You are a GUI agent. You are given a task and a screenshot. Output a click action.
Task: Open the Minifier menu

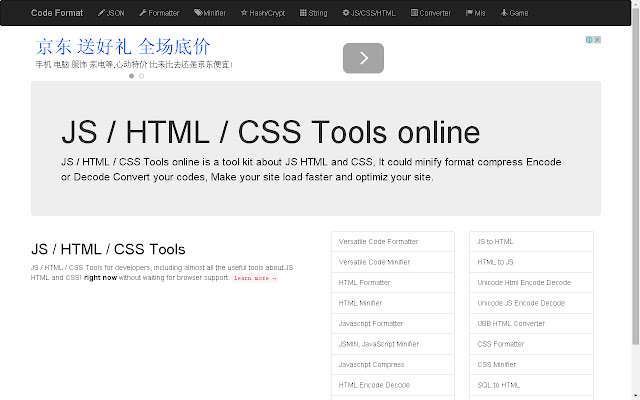(x=210, y=13)
